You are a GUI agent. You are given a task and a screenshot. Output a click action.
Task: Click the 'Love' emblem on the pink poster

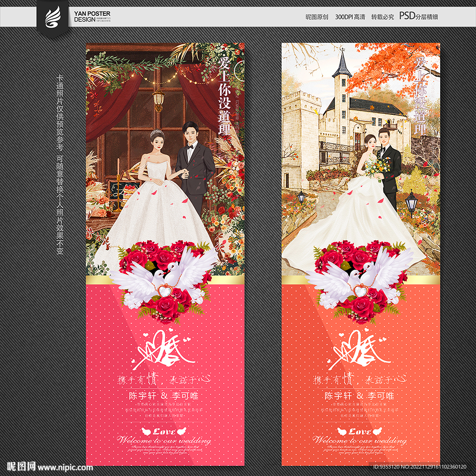coord(164,431)
